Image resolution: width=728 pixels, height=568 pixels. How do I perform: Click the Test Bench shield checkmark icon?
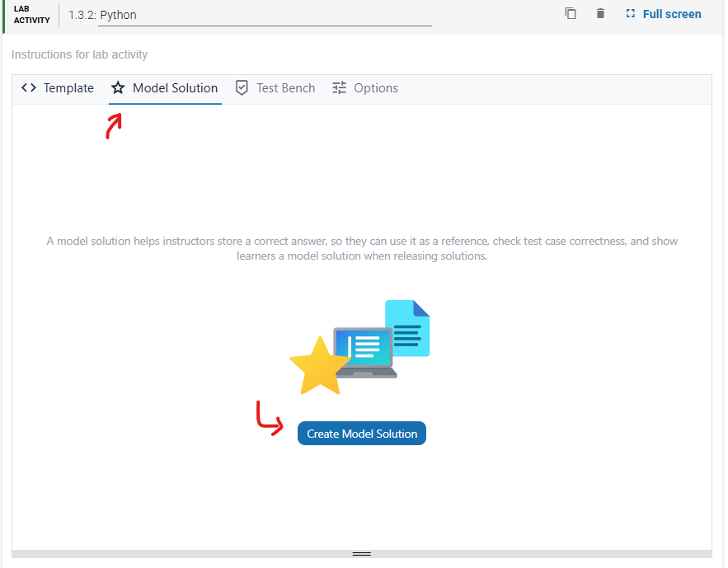[x=242, y=87]
